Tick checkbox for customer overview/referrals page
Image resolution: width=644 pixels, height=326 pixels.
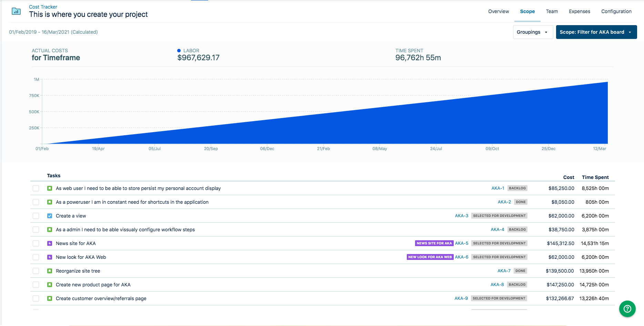36,298
